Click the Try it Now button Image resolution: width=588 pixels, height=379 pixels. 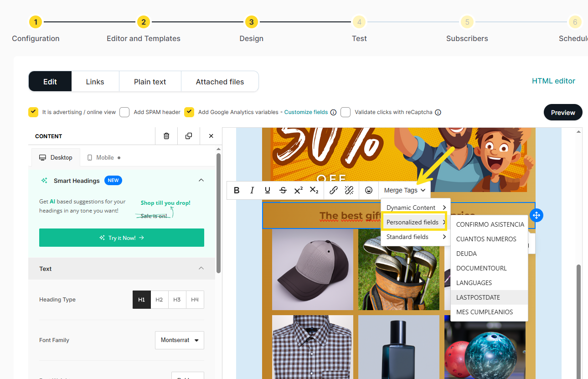point(122,238)
